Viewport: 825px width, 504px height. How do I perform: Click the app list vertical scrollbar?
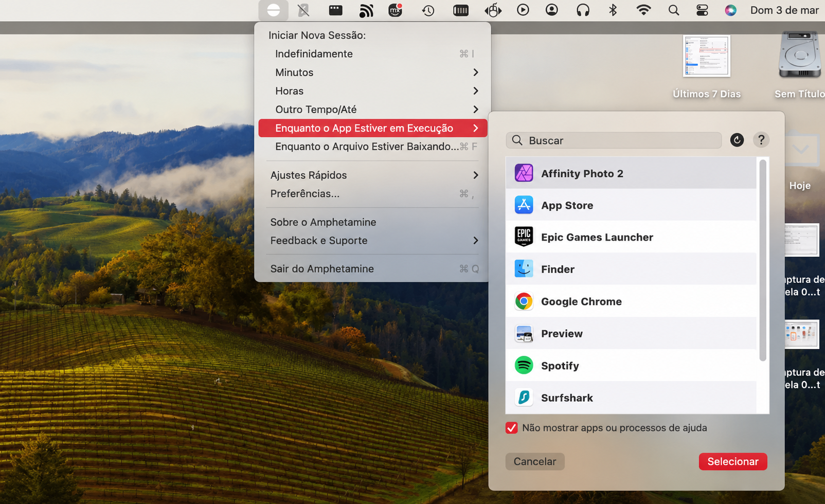point(763,260)
